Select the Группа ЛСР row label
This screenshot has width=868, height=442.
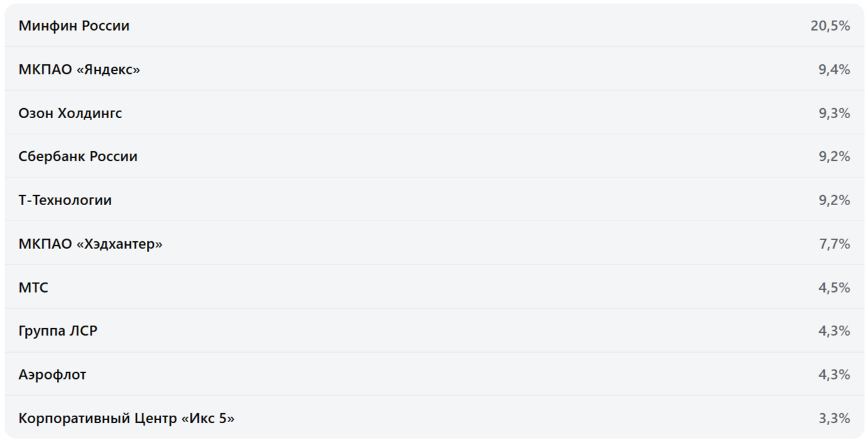[x=58, y=331]
